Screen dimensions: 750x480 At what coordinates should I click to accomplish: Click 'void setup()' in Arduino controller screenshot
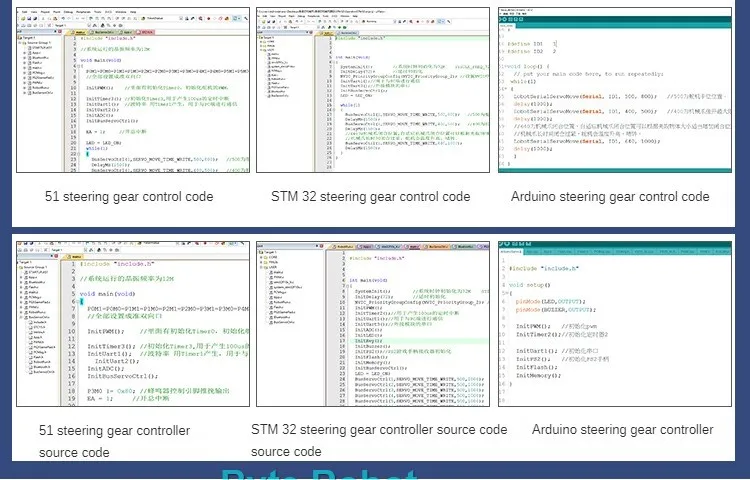point(529,285)
